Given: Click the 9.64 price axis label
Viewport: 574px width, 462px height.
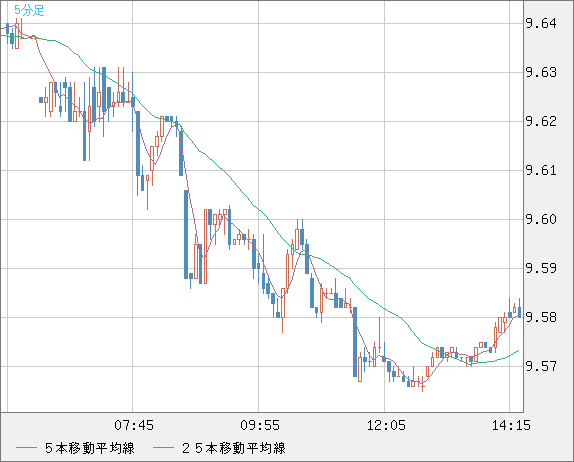Looking at the screenshot, I should tap(541, 23).
